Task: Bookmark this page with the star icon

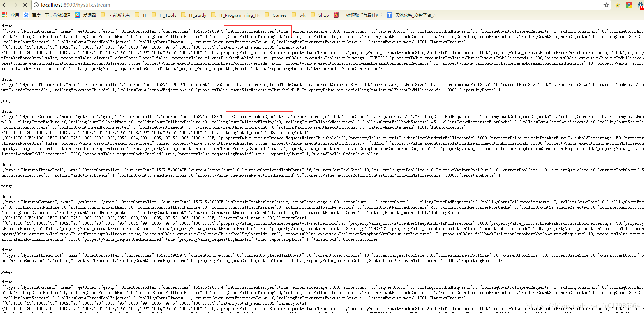Action: pos(606,5)
